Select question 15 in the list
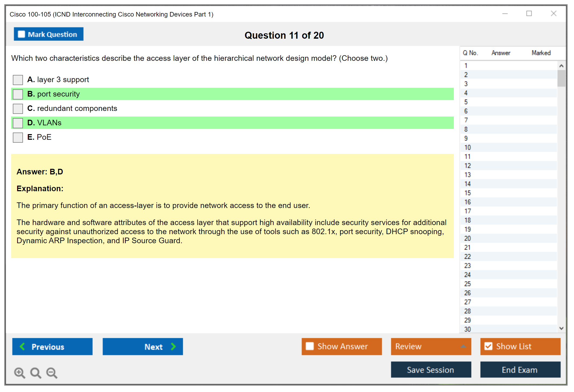 (x=467, y=193)
